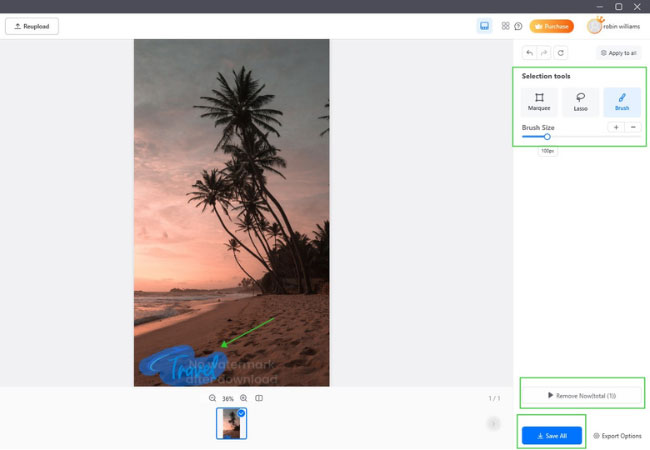
Task: Select the Brush selection tool
Action: click(x=622, y=101)
